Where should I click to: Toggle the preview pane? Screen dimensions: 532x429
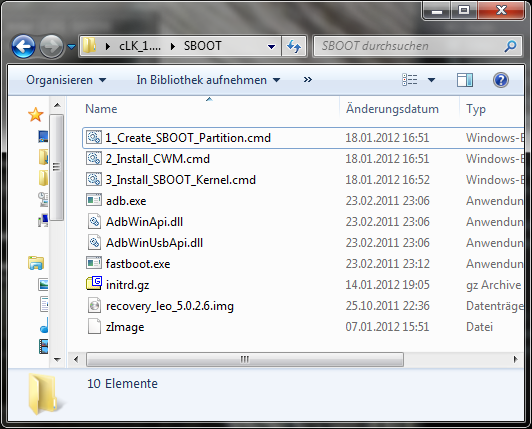(x=464, y=80)
